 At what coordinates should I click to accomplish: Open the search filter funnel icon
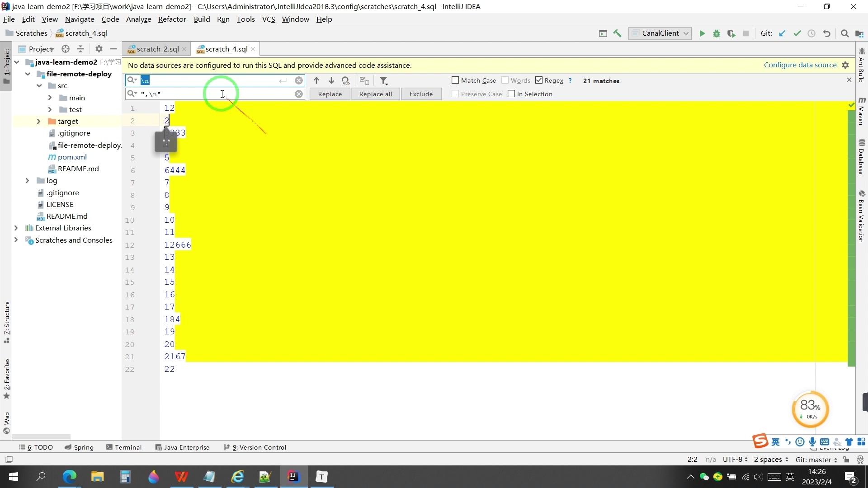[384, 80]
